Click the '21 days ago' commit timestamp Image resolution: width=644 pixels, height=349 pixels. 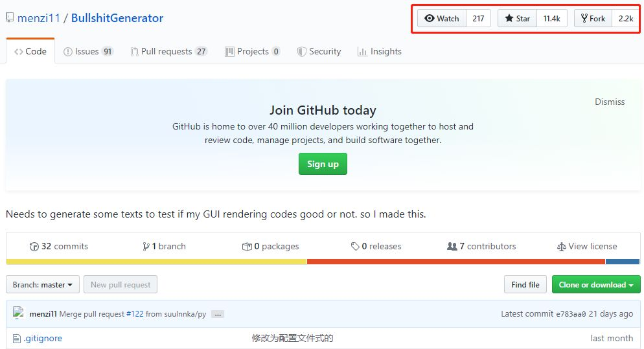(611, 313)
